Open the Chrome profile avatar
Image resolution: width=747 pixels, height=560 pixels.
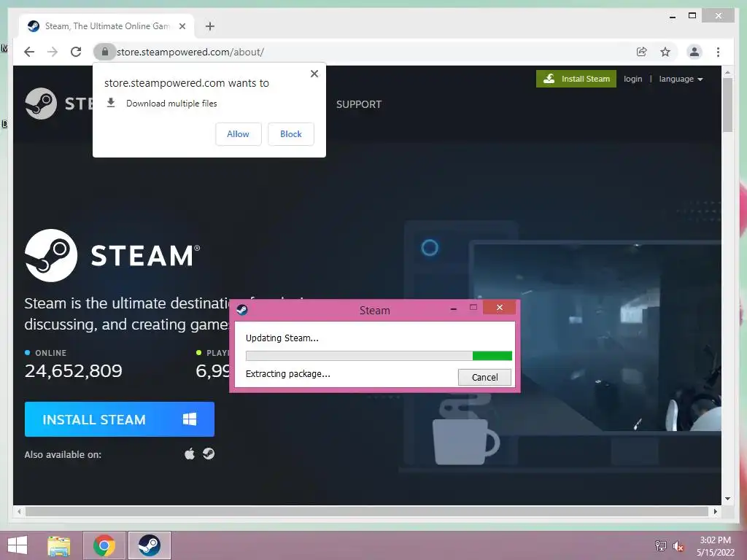point(694,52)
